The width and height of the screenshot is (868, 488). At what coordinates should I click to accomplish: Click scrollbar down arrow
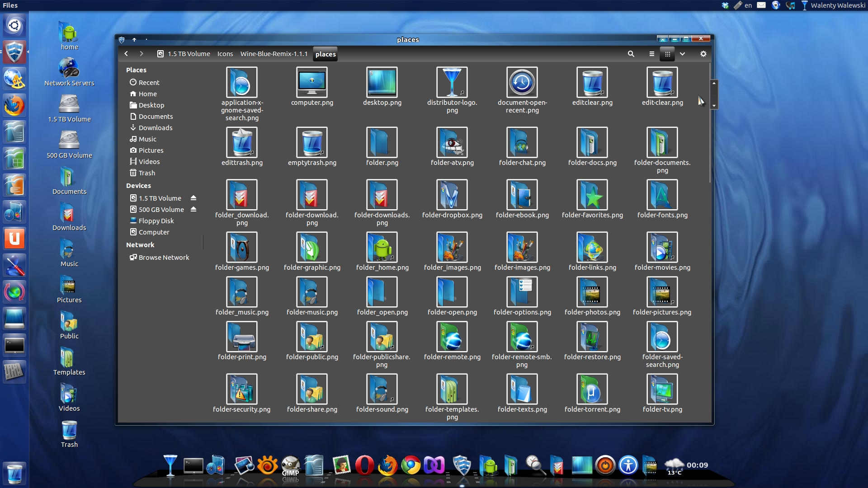(x=714, y=106)
